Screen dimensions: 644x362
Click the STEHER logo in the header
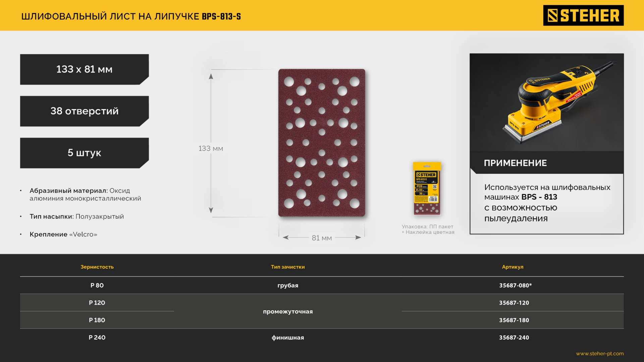pyautogui.click(x=583, y=15)
